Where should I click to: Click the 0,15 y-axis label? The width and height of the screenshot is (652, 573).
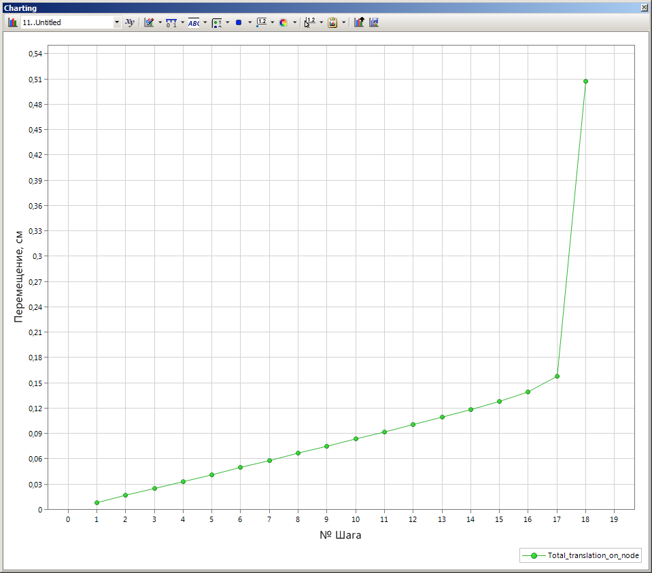[35, 383]
